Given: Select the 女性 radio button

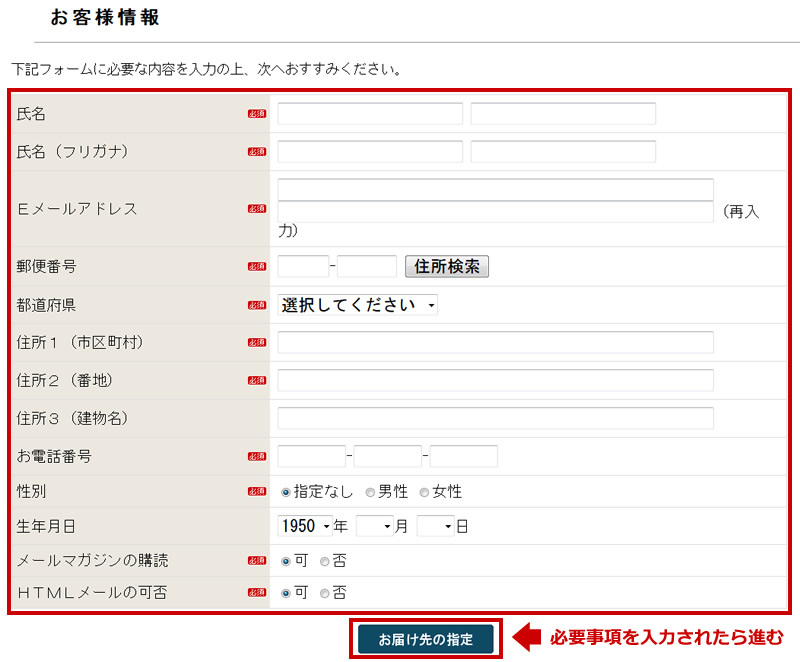Looking at the screenshot, I should (424, 492).
